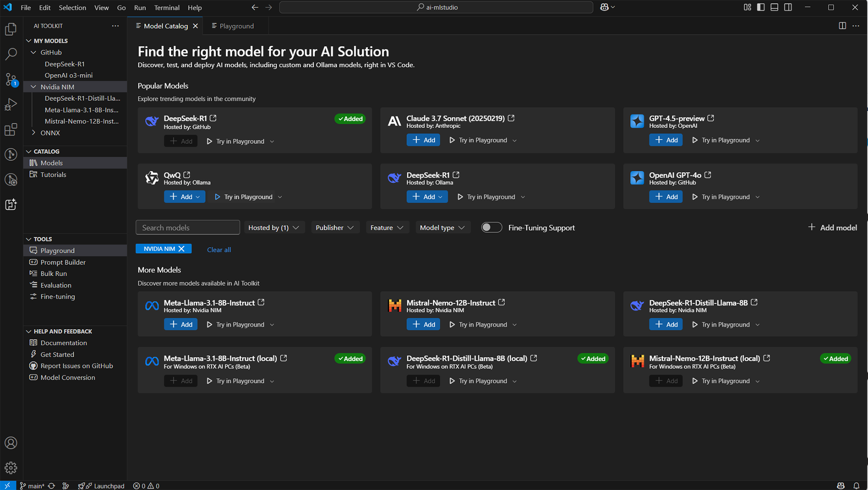Open the Source Control view icon
Screen dimensions: 868x490
pyautogui.click(x=11, y=79)
